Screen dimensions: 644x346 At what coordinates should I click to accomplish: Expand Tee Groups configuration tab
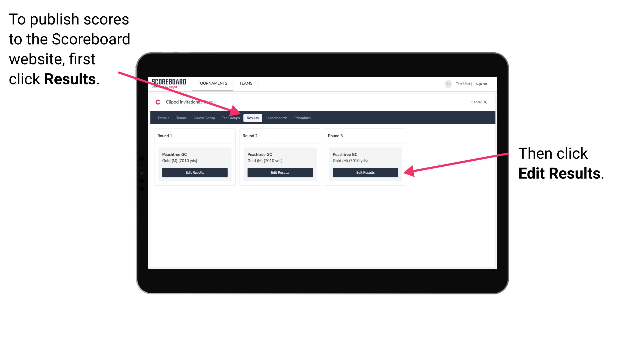[x=230, y=118]
